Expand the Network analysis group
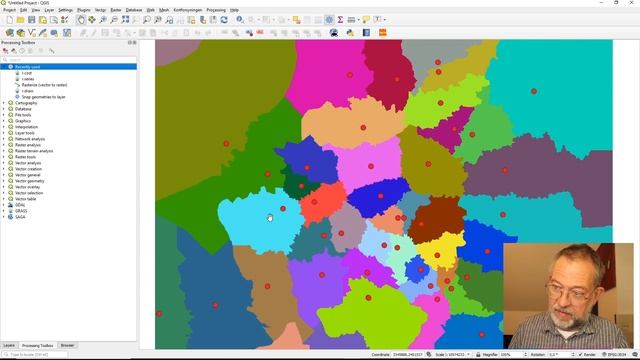Image resolution: width=640 pixels, height=360 pixels. point(4,139)
